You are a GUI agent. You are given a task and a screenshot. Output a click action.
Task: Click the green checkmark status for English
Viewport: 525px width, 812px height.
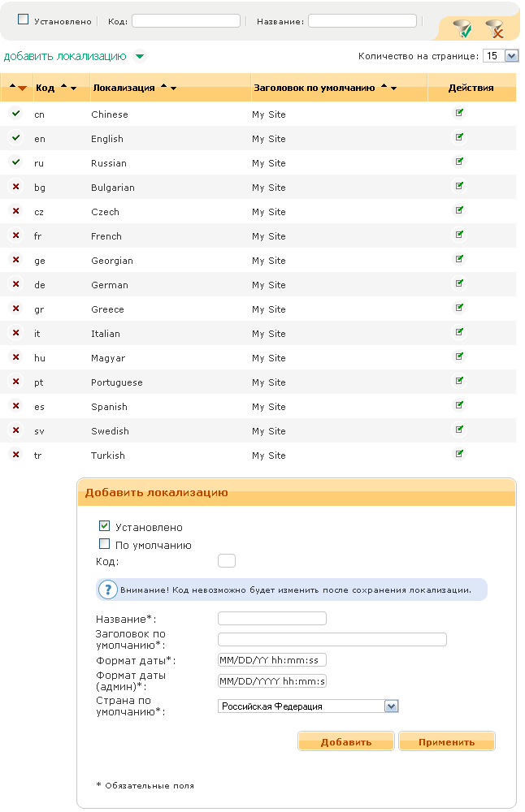(15, 138)
